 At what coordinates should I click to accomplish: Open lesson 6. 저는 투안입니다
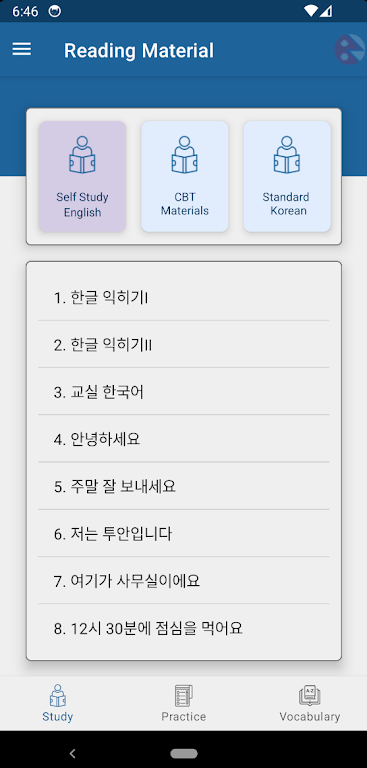coord(184,533)
